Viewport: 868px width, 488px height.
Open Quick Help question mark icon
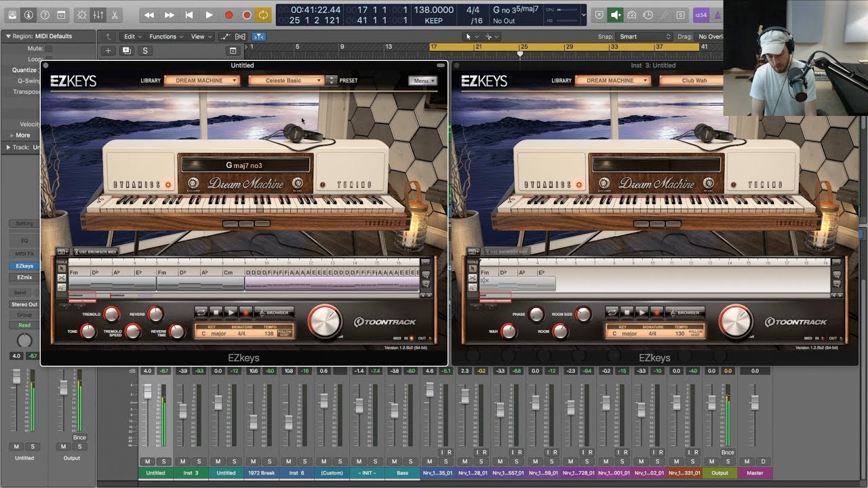click(45, 14)
